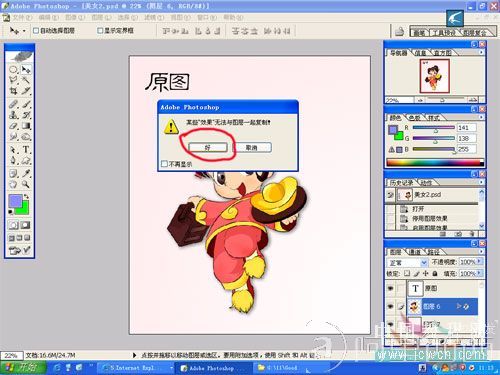This screenshot has width=500, height=375.
Task: Select the Type tool
Action: tap(26, 150)
